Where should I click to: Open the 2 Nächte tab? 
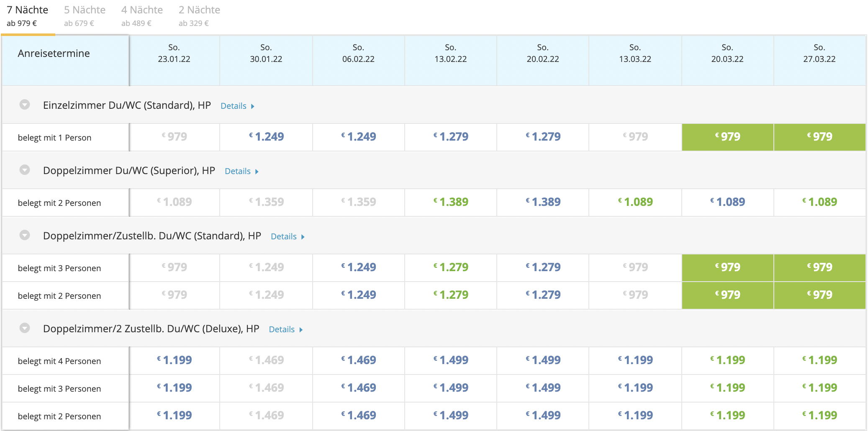199,16
